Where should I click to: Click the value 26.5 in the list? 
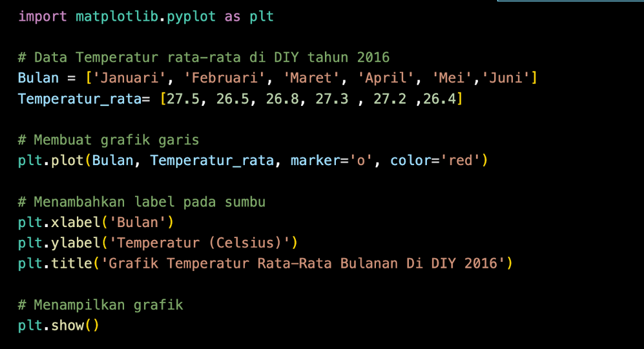point(233,99)
